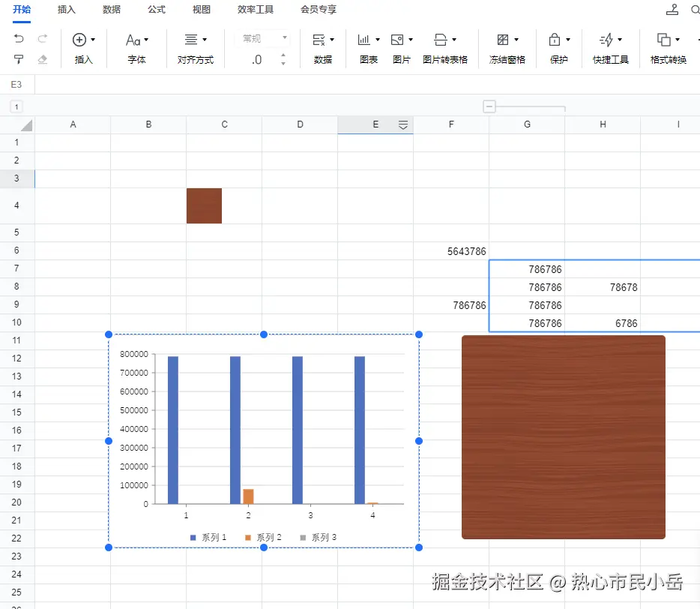Screen dimensions: 700x609
Task: Click the 图表 chart icon
Action: click(x=363, y=40)
